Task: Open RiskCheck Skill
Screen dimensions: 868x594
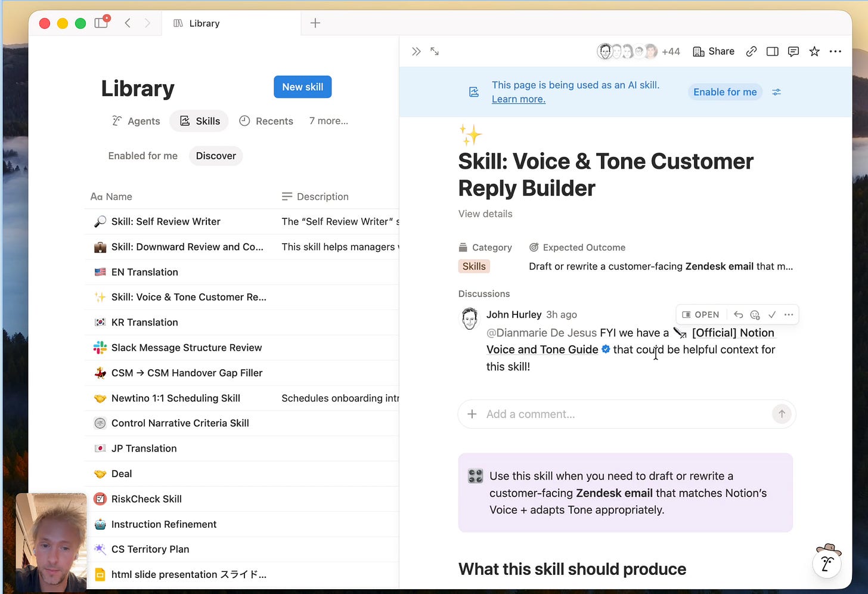Action: 147,499
